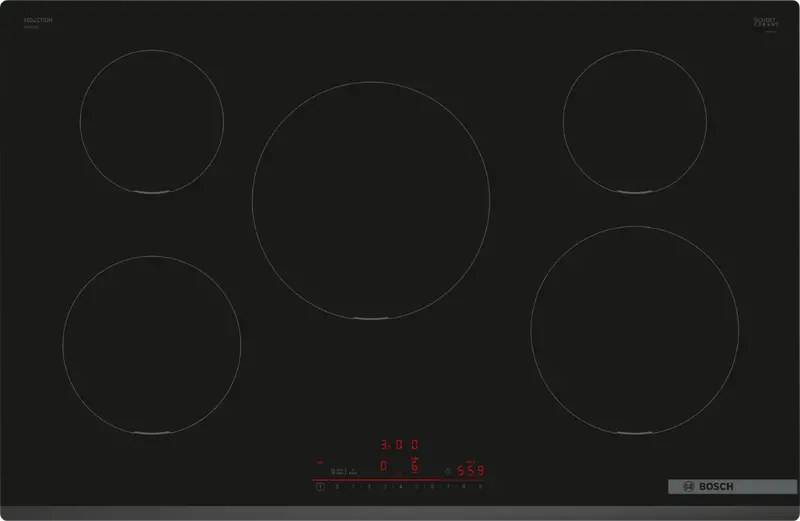This screenshot has height=521, width=800.
Task: Set power level 6 on the scale
Action: (x=432, y=487)
